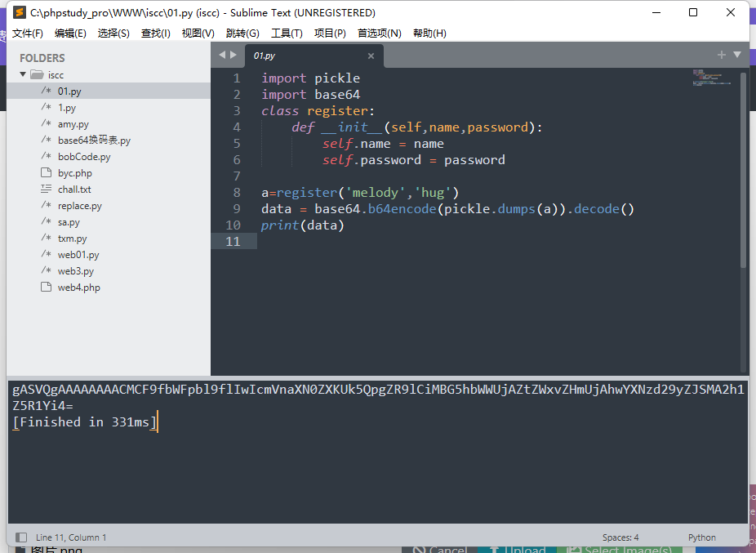Viewport: 756px width, 553px height.
Task: Click 'print(data)' on line 10
Action: pos(303,225)
